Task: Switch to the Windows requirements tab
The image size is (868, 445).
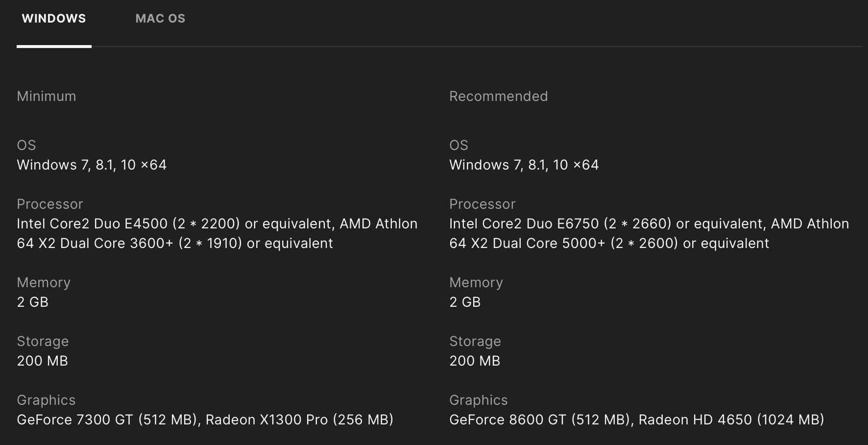Action: pyautogui.click(x=54, y=19)
